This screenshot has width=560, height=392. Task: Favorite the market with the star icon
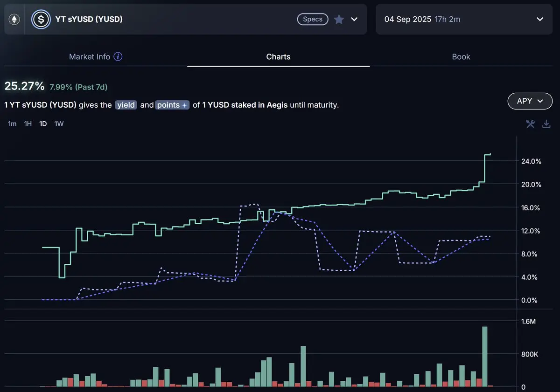pos(339,19)
